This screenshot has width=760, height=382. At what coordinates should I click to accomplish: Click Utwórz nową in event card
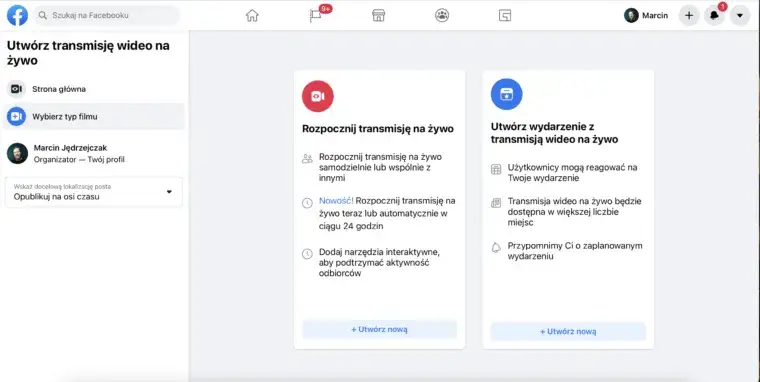coord(568,332)
